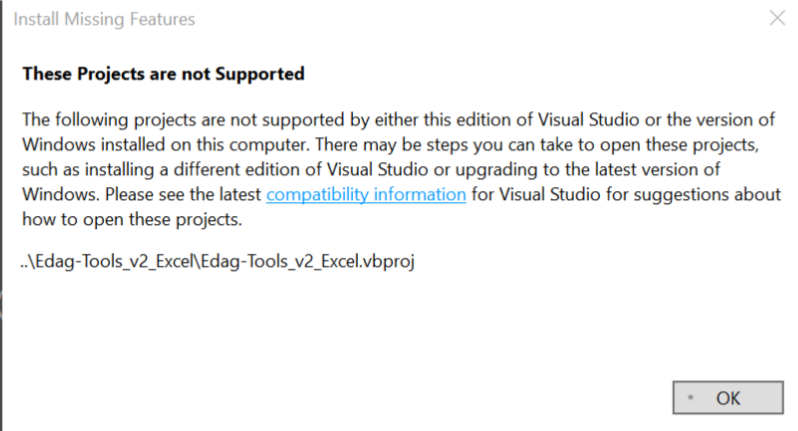Image resolution: width=798 pixels, height=431 pixels.
Task: Click the Edag-Tools_v2_Excel.vbproj project path
Action: [x=218, y=262]
